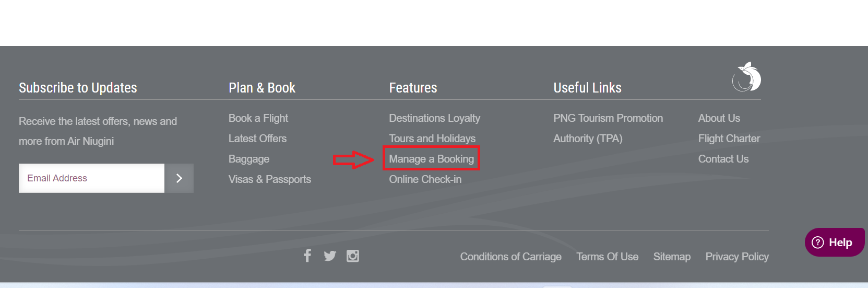The image size is (868, 288).
Task: Focus the Email Address field
Action: (x=92, y=178)
